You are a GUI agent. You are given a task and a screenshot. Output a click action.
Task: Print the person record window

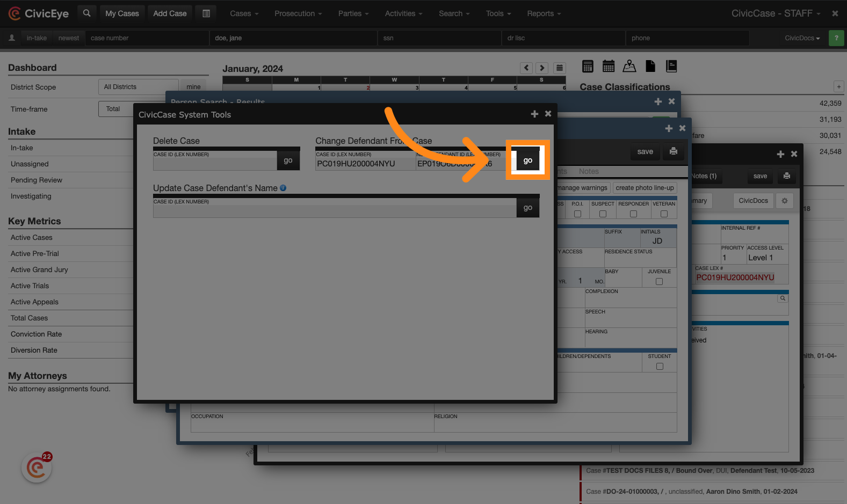(674, 152)
